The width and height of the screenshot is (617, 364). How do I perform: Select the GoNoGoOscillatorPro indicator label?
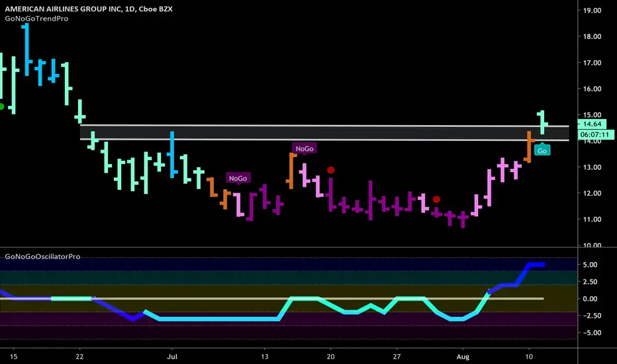(42, 257)
